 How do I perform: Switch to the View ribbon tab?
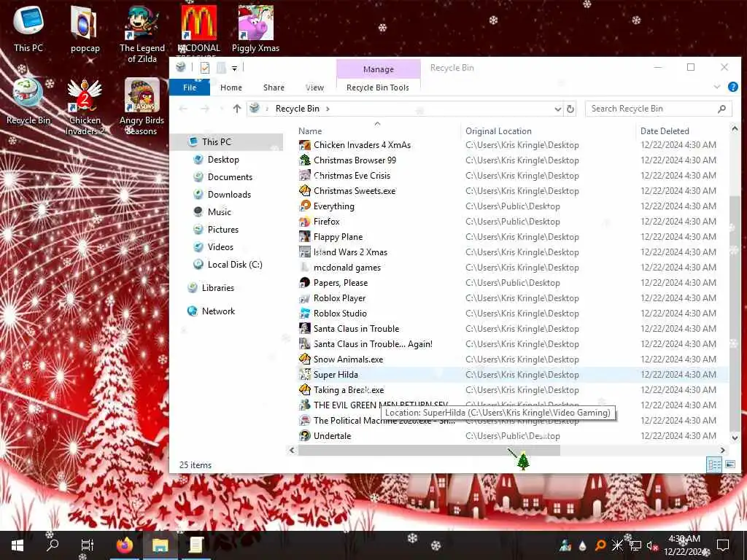click(314, 87)
